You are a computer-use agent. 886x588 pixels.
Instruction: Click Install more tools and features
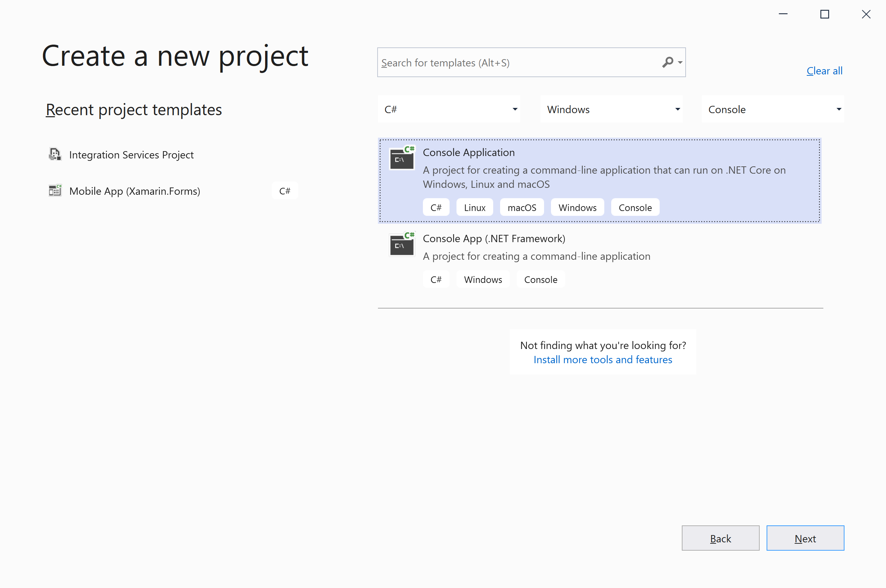click(602, 359)
